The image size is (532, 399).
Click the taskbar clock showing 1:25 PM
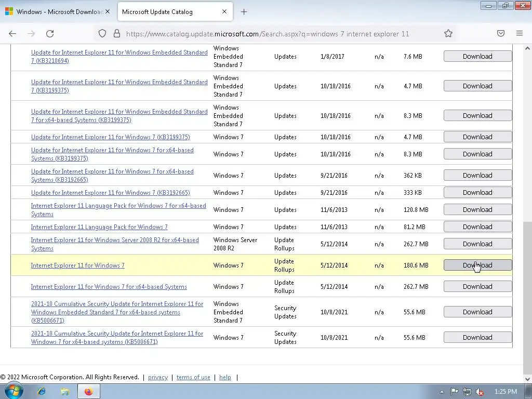[506, 392]
